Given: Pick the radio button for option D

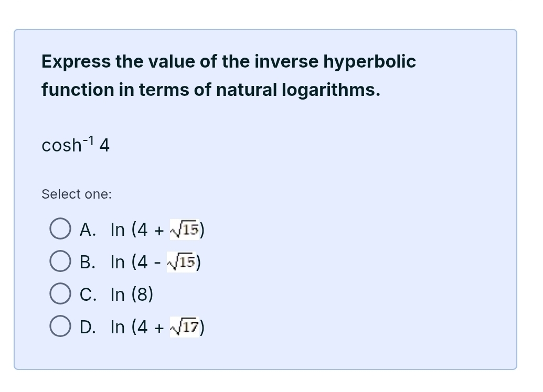Looking at the screenshot, I should click(60, 326).
